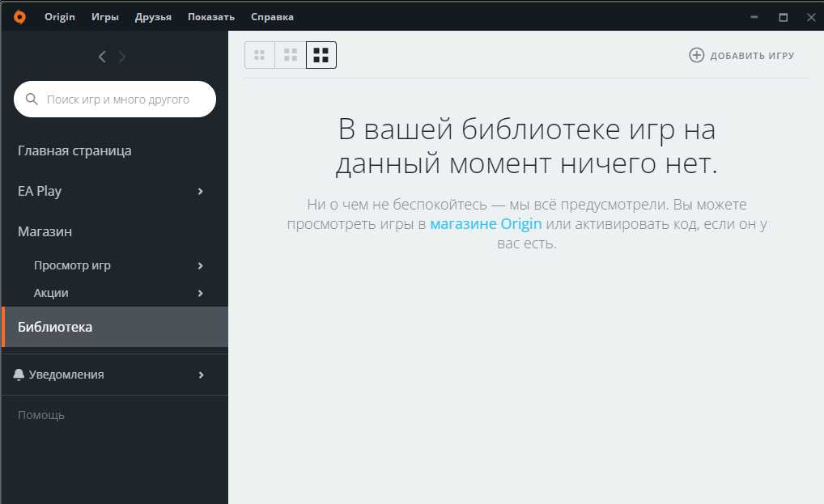
Task: Switch to large tiles view
Action: click(x=321, y=55)
